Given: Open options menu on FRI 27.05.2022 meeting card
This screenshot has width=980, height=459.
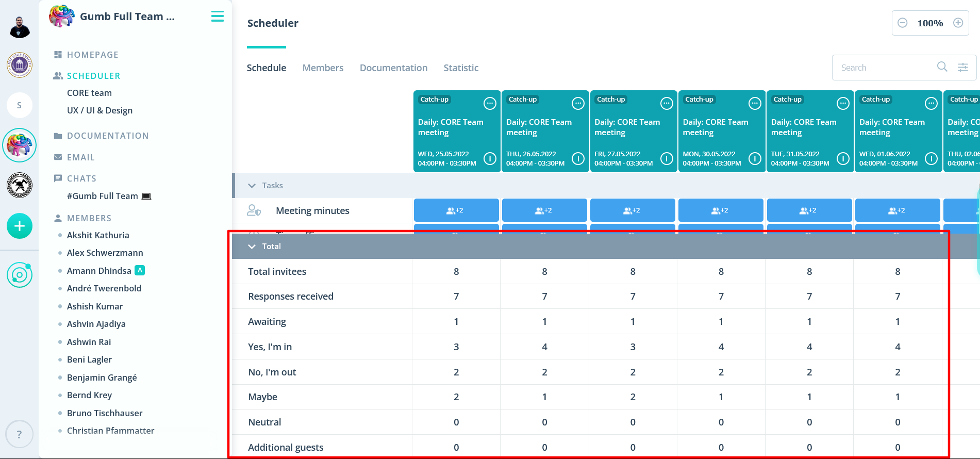Looking at the screenshot, I should (x=667, y=104).
